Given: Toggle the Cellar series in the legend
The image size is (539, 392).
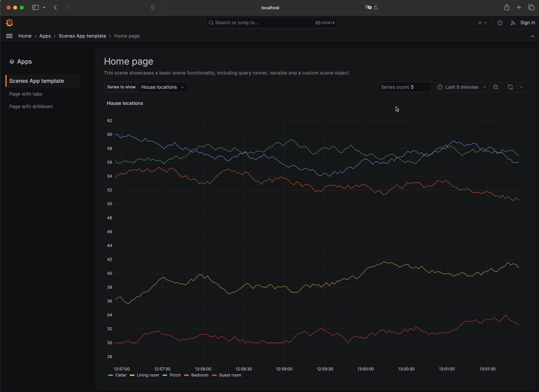Looking at the screenshot, I should [x=121, y=375].
